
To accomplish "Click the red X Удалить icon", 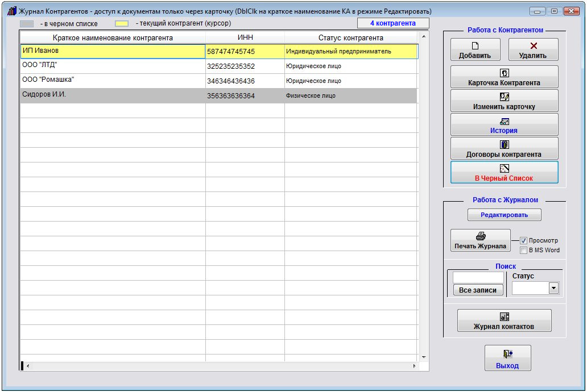I will coord(533,46).
